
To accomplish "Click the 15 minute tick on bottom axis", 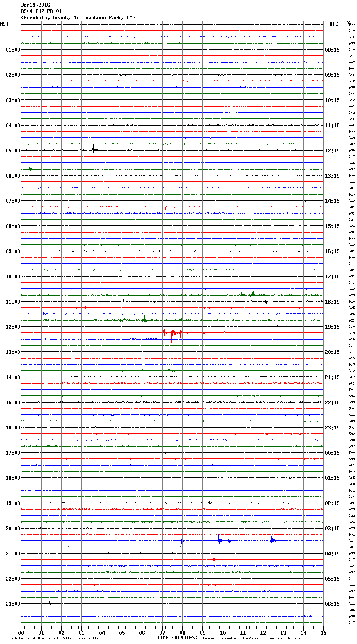I will tap(323, 633).
